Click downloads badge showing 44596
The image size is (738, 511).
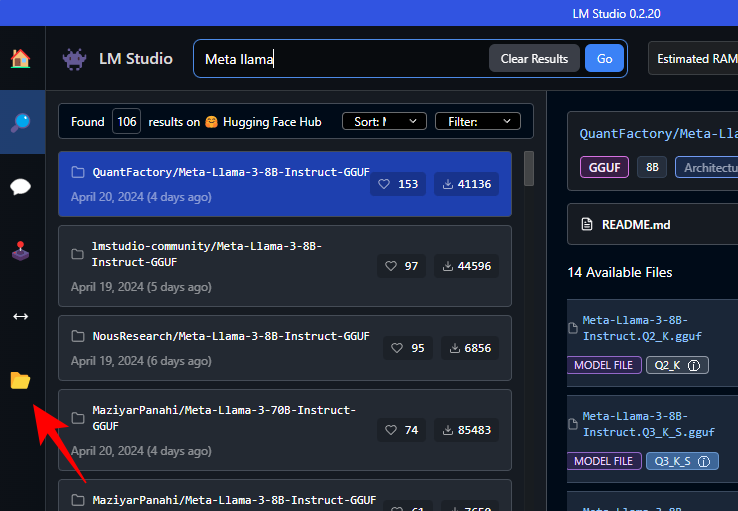click(x=466, y=266)
